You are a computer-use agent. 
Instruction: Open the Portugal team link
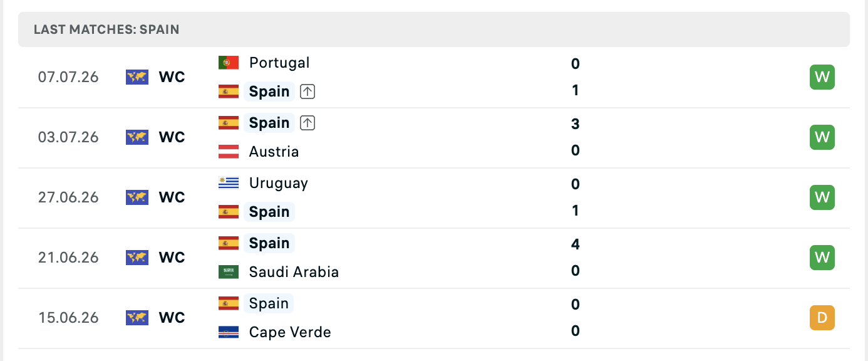(x=279, y=63)
